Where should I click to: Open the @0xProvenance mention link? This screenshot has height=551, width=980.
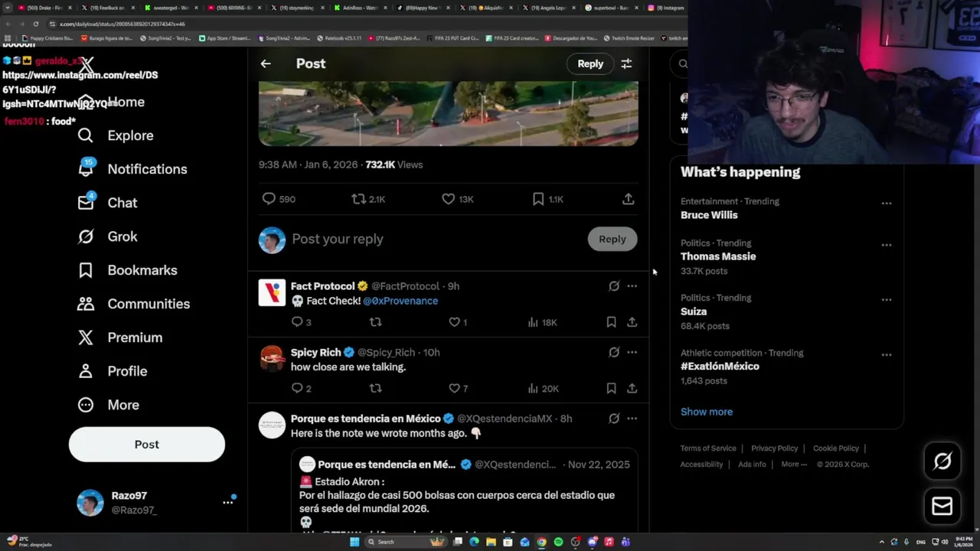coord(400,301)
